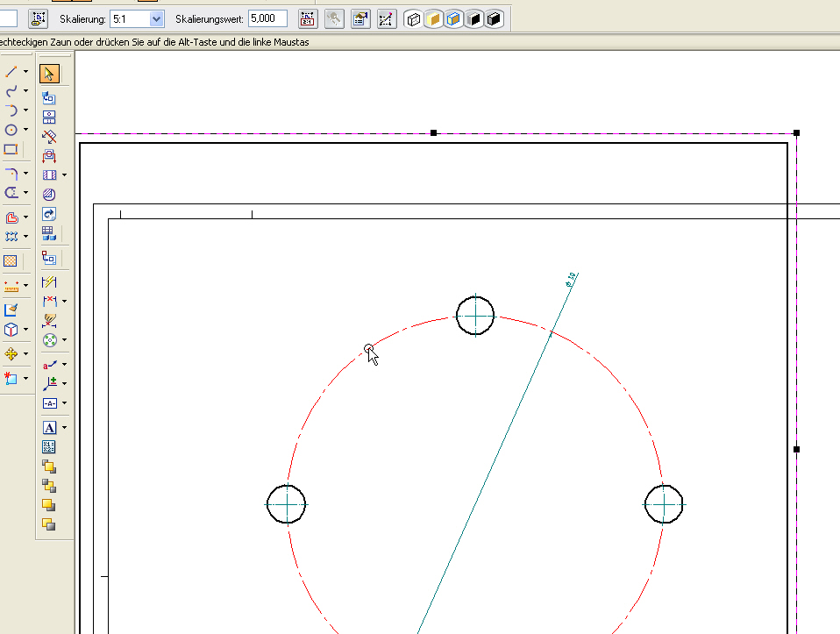This screenshot has height=634, width=840.
Task: Enable the blue shaded cube display
Action: click(x=453, y=20)
